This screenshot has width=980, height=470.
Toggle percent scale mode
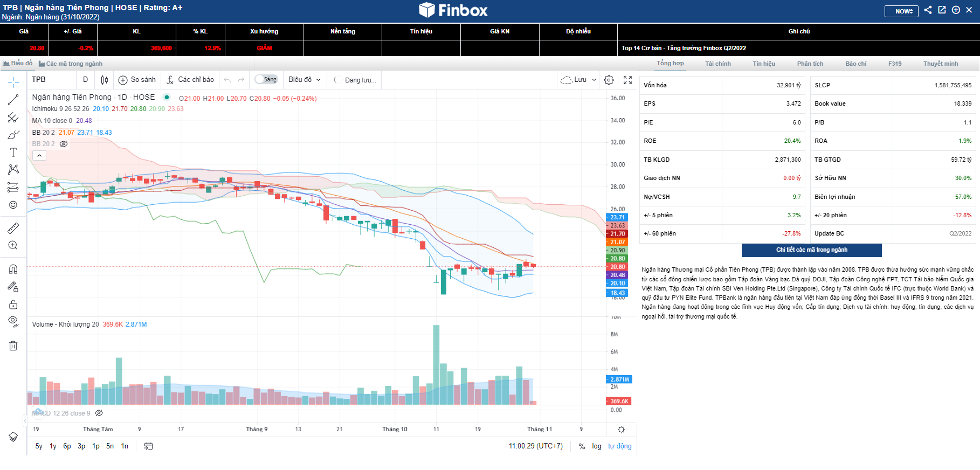582,446
